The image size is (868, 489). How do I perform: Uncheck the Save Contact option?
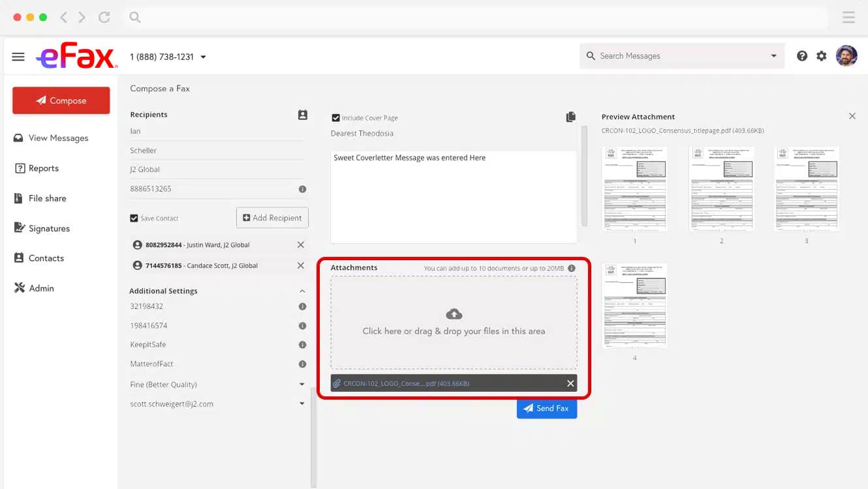[133, 218]
